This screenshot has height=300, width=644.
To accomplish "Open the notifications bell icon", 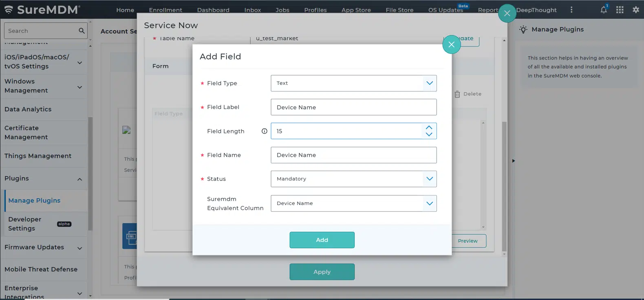I will pyautogui.click(x=604, y=10).
